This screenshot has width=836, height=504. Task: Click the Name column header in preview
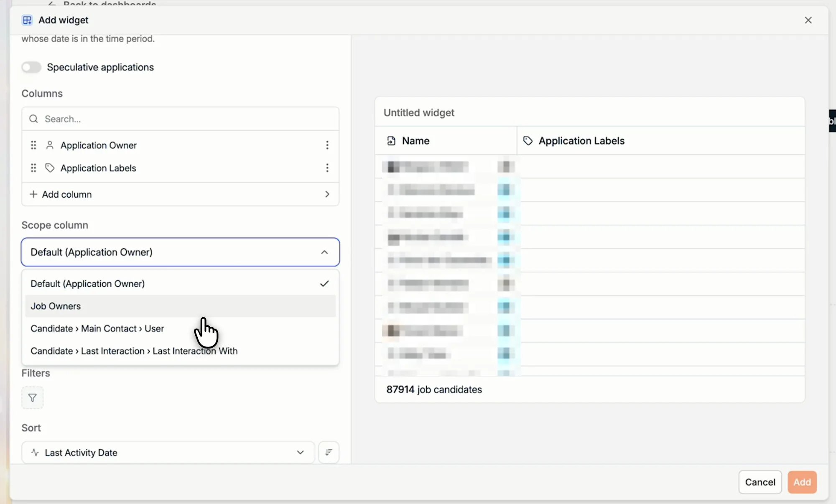coord(446,141)
